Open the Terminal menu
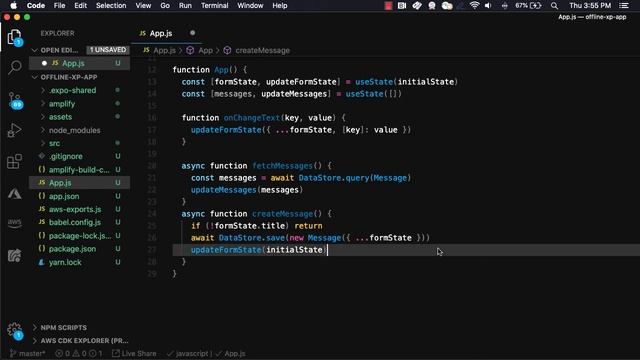 click(x=215, y=6)
